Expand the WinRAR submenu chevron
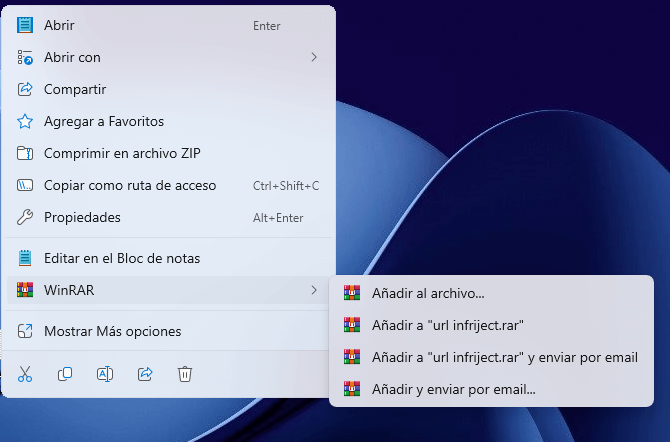Image resolution: width=670 pixels, height=442 pixels. (314, 290)
